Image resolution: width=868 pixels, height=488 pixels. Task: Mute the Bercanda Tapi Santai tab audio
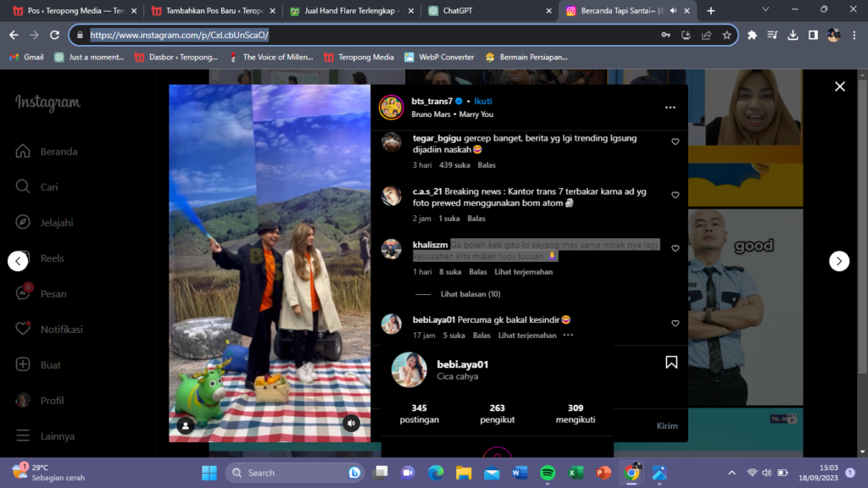pyautogui.click(x=673, y=10)
